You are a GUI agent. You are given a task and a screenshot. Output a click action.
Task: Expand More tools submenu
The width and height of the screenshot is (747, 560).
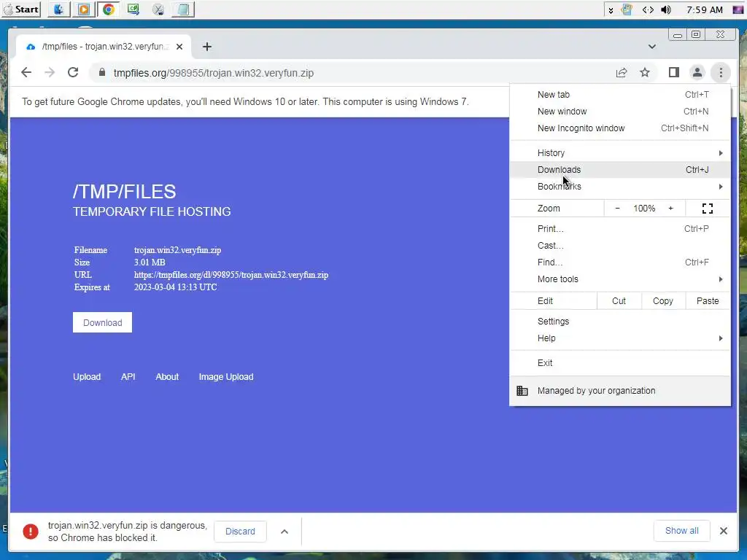620,279
